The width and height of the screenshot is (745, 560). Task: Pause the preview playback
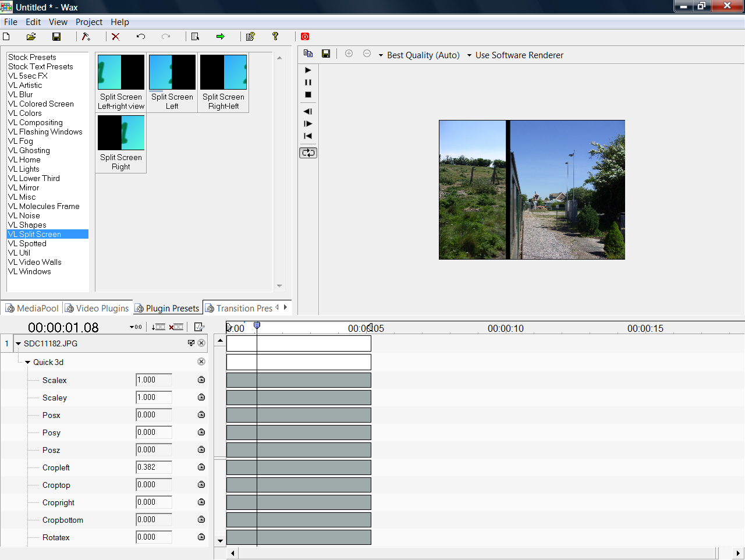click(308, 82)
